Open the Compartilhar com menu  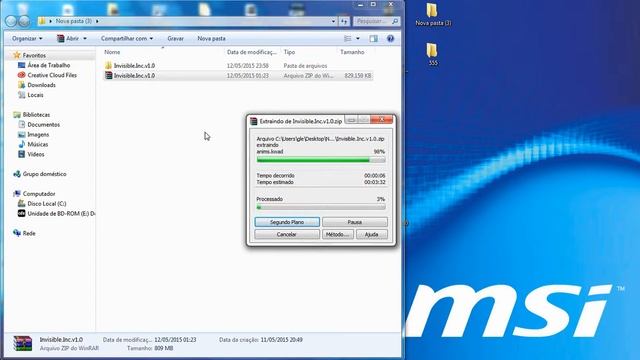pos(127,38)
